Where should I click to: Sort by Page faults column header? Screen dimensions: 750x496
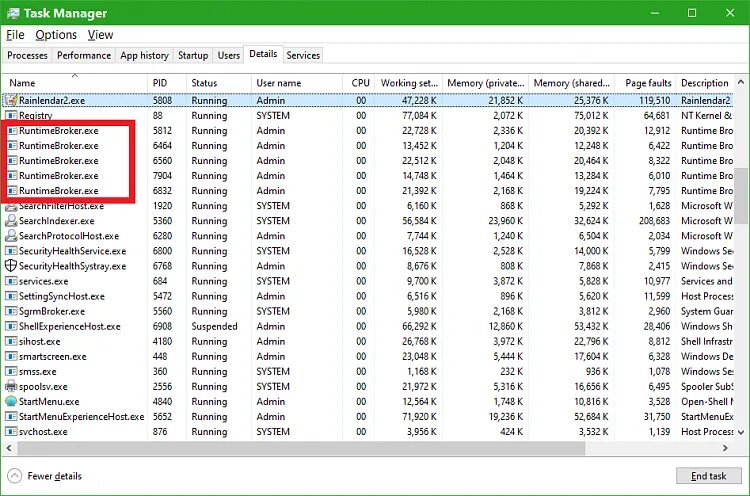[645, 83]
